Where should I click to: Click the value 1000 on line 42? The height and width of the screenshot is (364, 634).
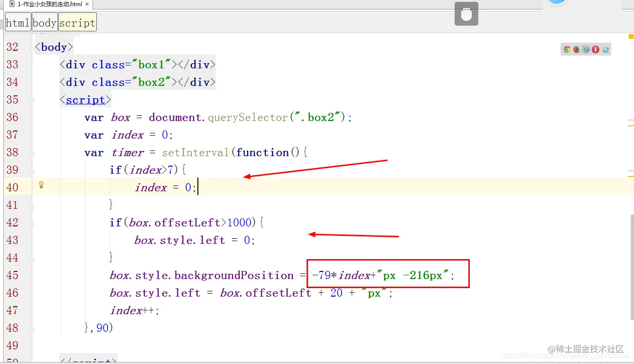[240, 223]
